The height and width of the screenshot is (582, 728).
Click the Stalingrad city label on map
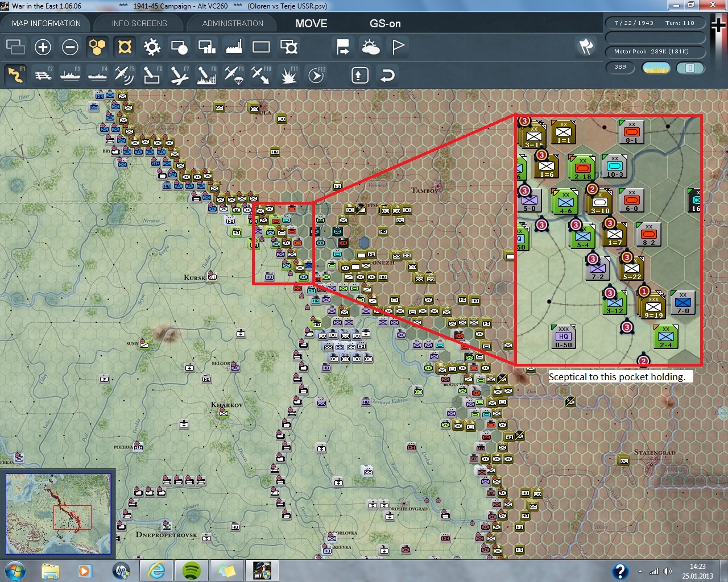coord(655,452)
